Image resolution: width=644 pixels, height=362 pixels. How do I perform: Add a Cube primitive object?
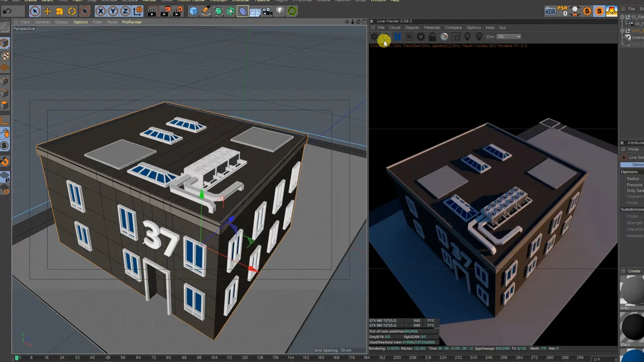[x=194, y=11]
